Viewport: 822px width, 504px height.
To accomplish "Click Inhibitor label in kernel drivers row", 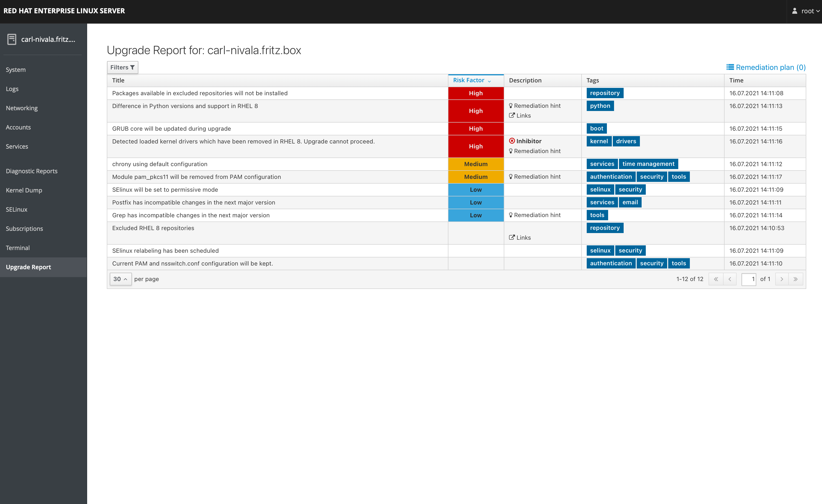I will tap(529, 141).
